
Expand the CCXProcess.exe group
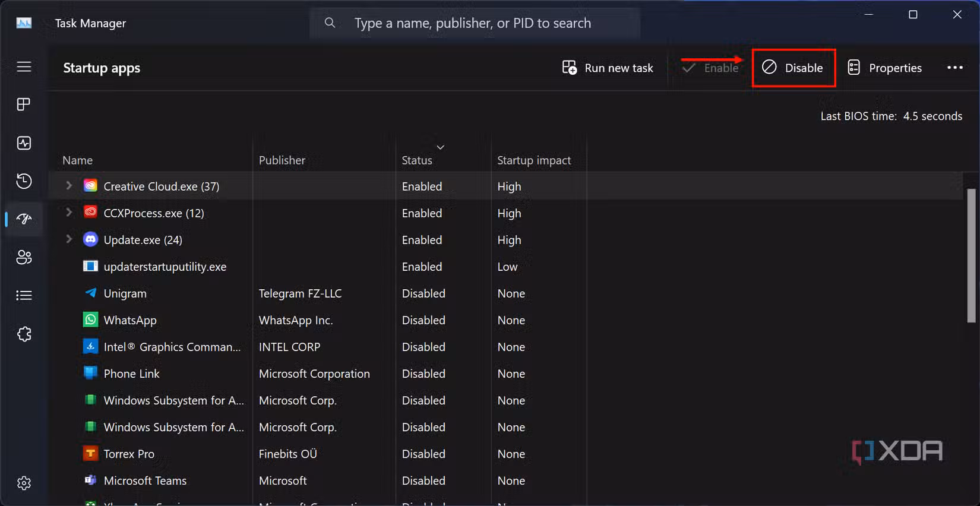click(69, 213)
